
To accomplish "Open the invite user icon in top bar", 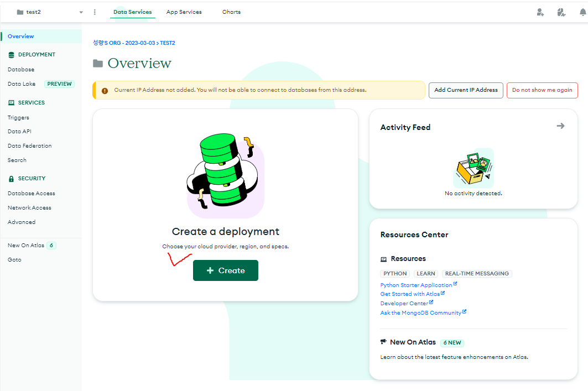I will tap(540, 12).
